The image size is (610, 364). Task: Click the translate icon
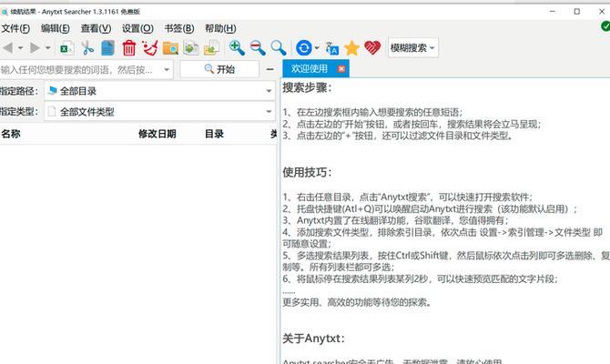[331, 48]
